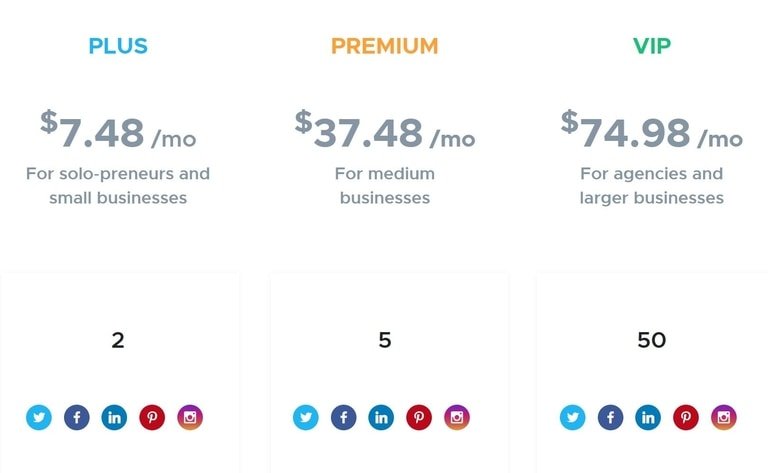Screen dimensions: 768x473
Task: Click the $74.98 /mo price
Action: point(652,130)
